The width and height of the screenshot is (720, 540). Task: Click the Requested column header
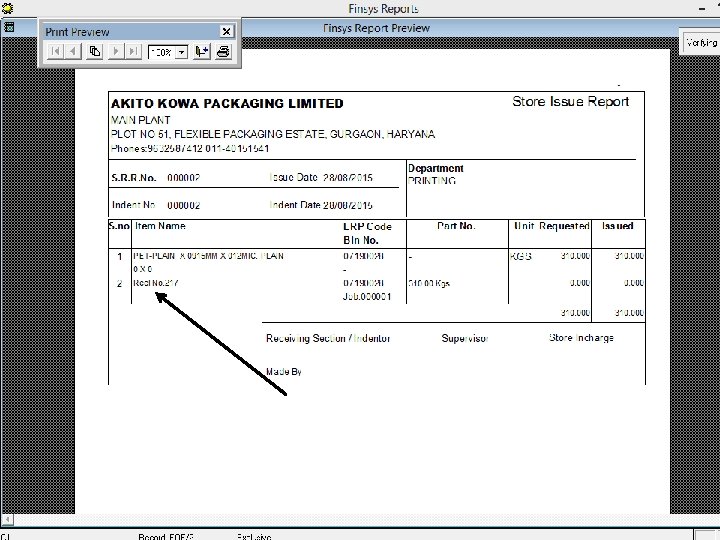[x=564, y=226]
